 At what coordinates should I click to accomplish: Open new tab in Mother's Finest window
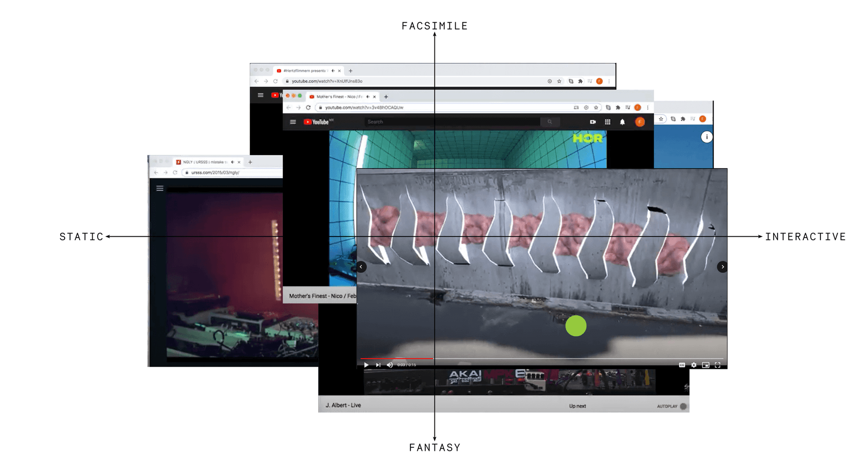pyautogui.click(x=386, y=97)
